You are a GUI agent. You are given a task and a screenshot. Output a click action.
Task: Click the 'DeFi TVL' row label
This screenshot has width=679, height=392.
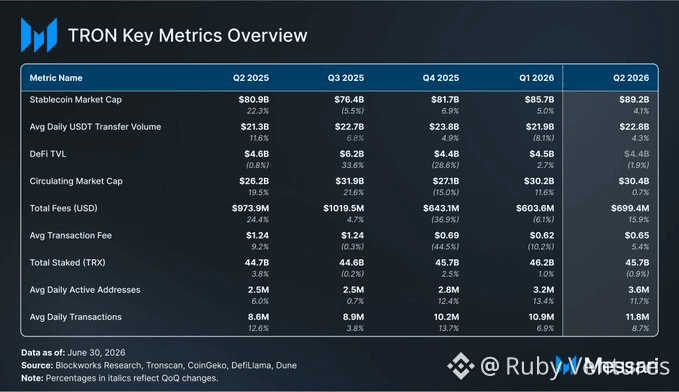[48, 154]
